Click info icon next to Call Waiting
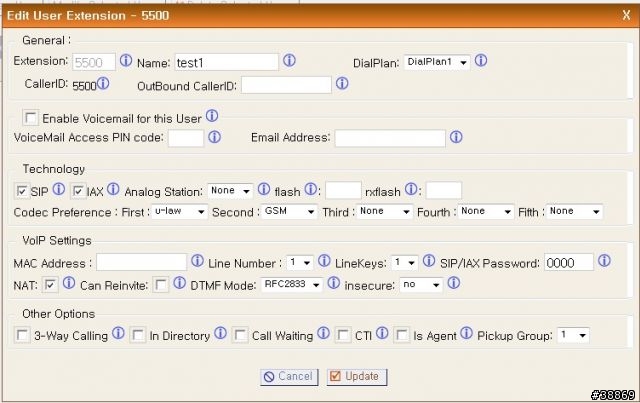640x403 pixels. pyautogui.click(x=324, y=333)
